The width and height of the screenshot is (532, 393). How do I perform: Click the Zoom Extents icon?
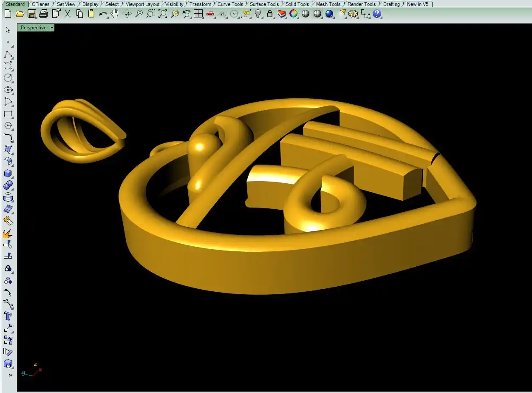(163, 14)
